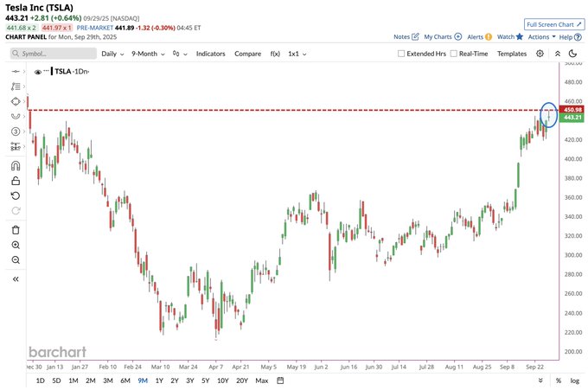Open the Alerts link
This screenshot has width=588, height=390.
pyautogui.click(x=479, y=36)
